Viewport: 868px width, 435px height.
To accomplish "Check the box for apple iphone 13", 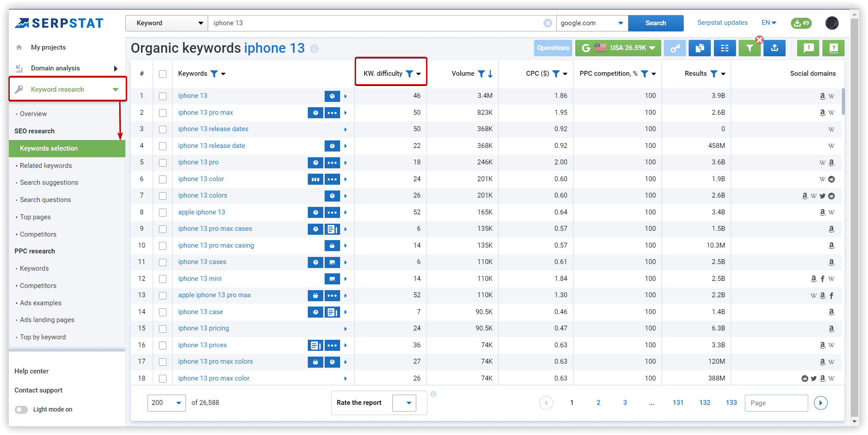I will click(x=163, y=213).
